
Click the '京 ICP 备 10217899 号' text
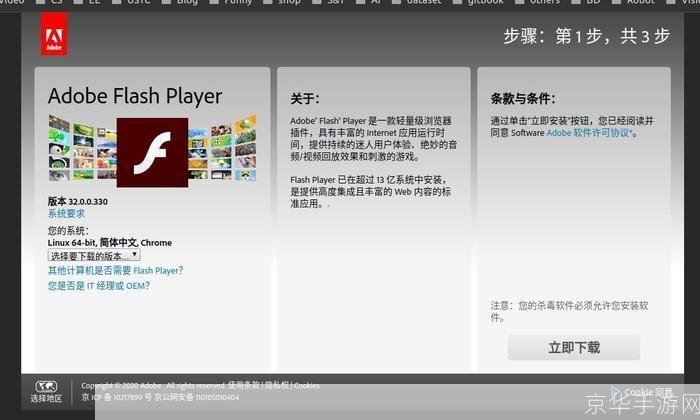pyautogui.click(x=117, y=397)
